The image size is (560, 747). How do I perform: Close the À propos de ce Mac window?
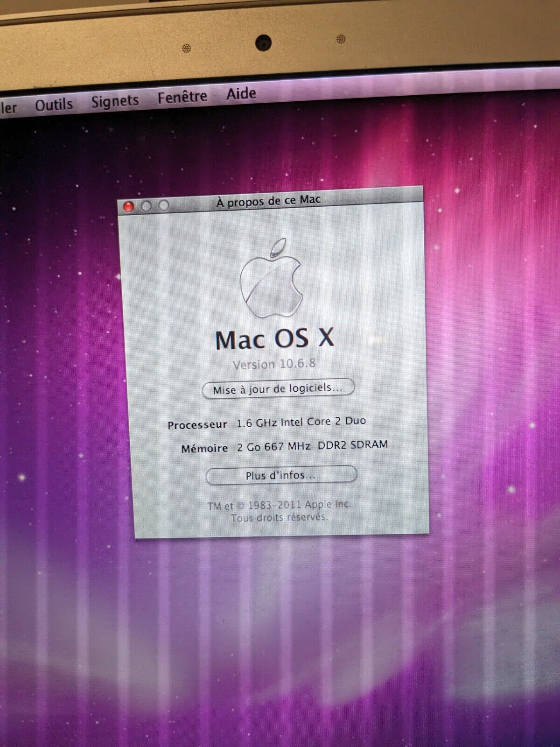click(128, 207)
